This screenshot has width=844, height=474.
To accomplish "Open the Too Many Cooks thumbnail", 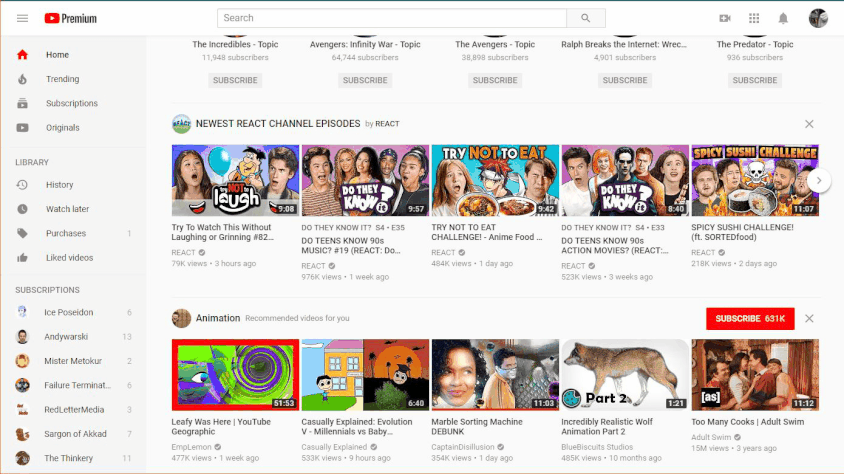I will tap(755, 375).
